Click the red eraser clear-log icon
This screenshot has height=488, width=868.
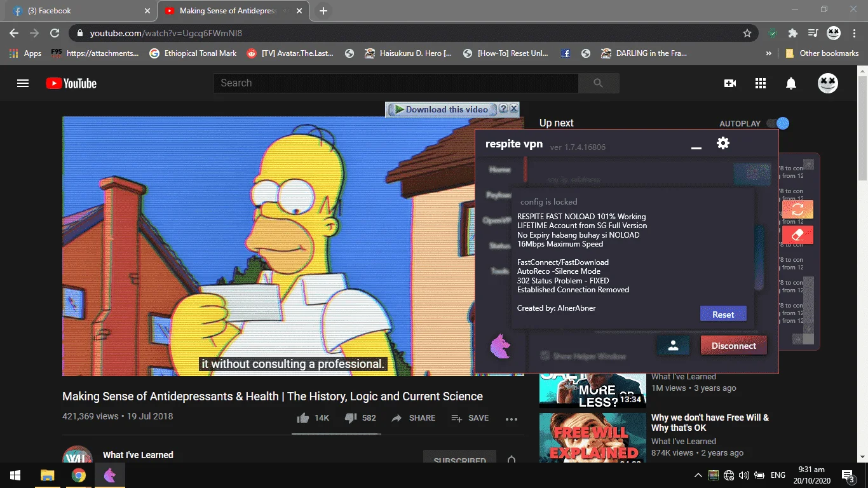click(x=798, y=235)
